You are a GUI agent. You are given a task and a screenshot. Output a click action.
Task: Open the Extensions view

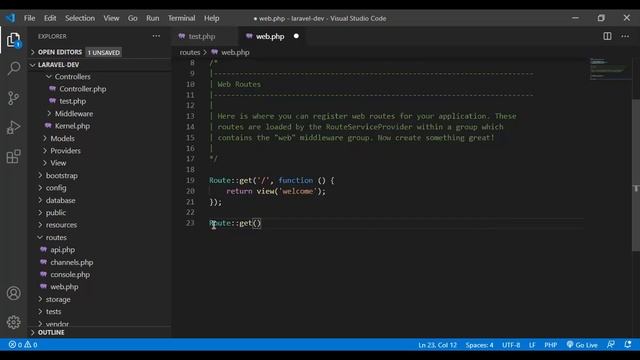[x=13, y=156]
